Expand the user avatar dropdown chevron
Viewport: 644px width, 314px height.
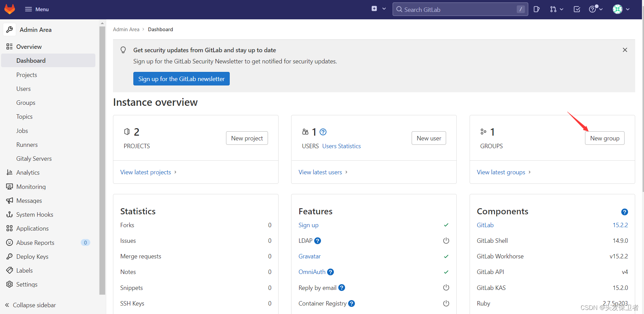point(628,9)
